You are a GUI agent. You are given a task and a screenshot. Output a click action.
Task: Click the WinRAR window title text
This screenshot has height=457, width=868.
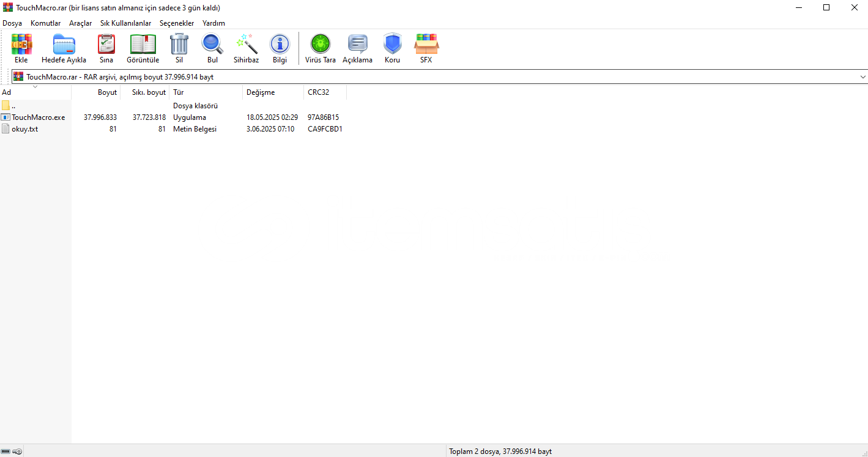coord(118,8)
